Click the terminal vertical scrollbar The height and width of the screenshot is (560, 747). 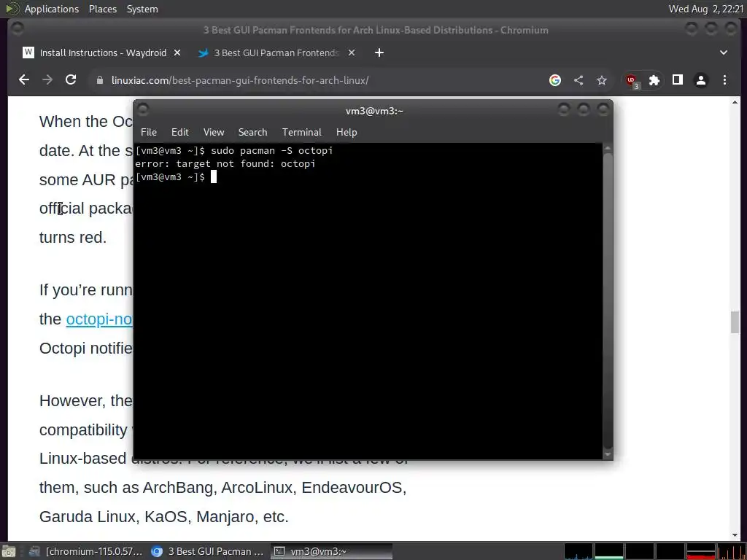(x=608, y=300)
